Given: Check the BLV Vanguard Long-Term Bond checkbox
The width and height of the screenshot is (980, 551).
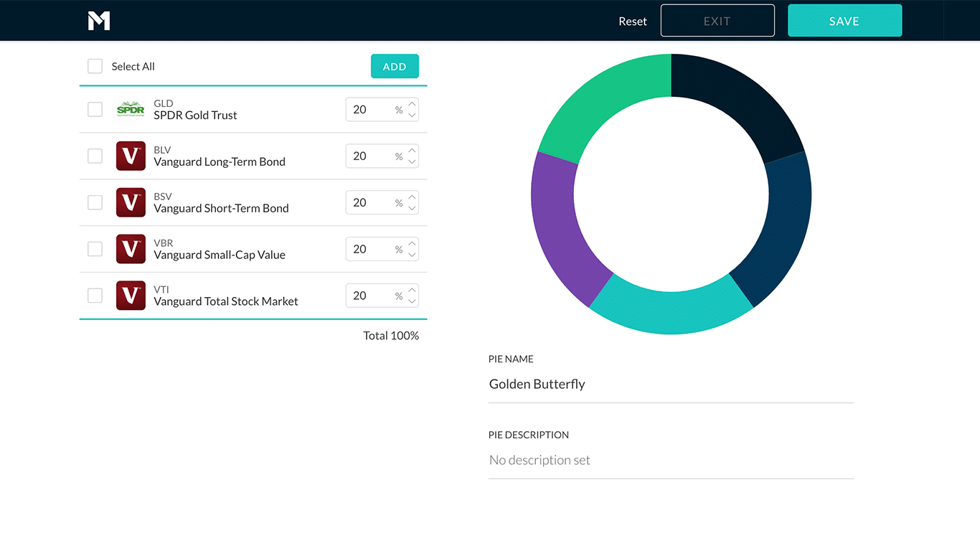Looking at the screenshot, I should (x=95, y=156).
